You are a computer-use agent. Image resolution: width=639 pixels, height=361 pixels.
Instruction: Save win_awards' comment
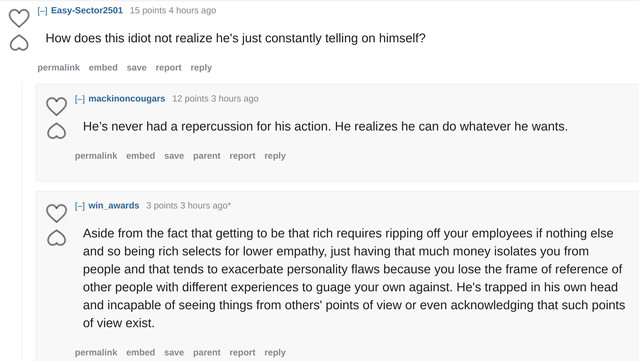(174, 352)
